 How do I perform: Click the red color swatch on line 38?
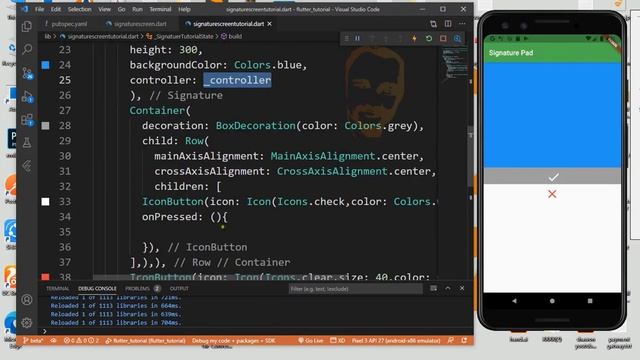[x=45, y=277]
